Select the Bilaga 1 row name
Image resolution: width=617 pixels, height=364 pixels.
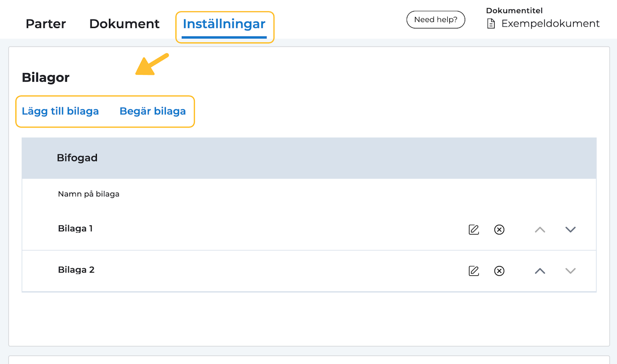pyautogui.click(x=75, y=229)
